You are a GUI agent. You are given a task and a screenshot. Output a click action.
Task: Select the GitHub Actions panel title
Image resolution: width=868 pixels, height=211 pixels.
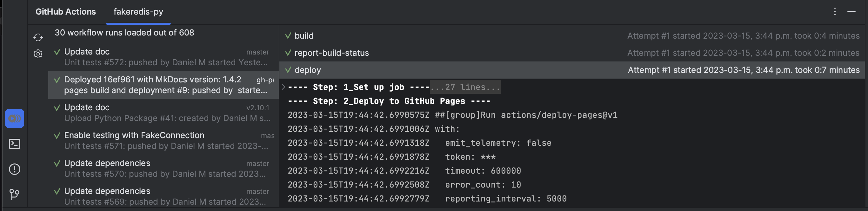[x=66, y=12]
